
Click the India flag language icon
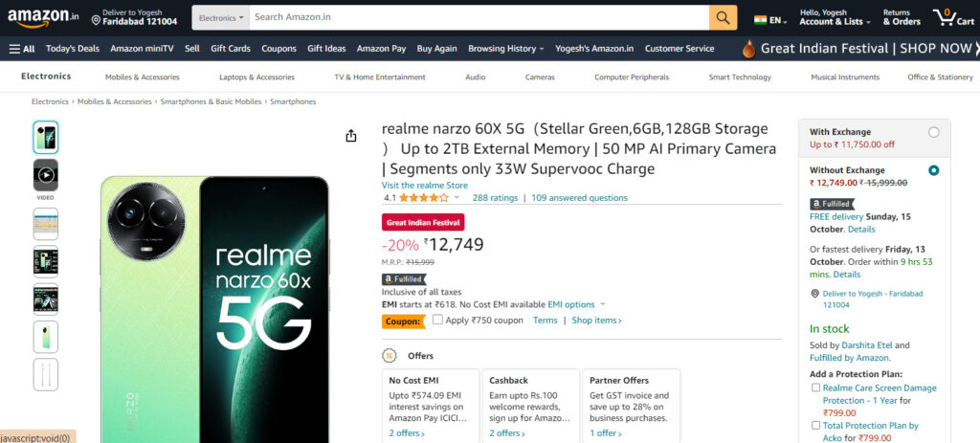pyautogui.click(x=760, y=20)
